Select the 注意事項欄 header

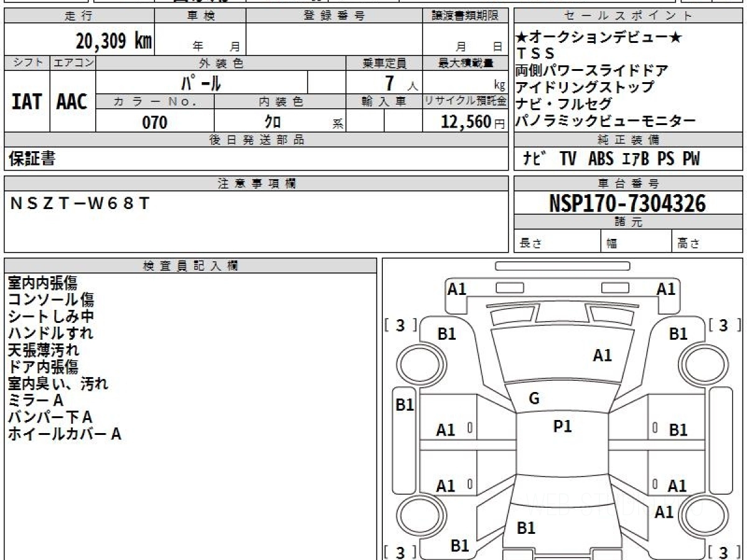[256, 184]
